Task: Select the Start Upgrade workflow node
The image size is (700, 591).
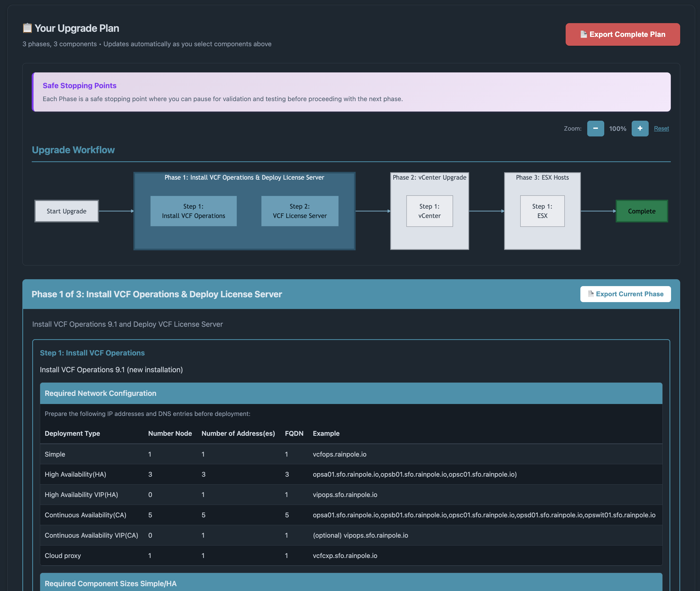Action: click(67, 211)
